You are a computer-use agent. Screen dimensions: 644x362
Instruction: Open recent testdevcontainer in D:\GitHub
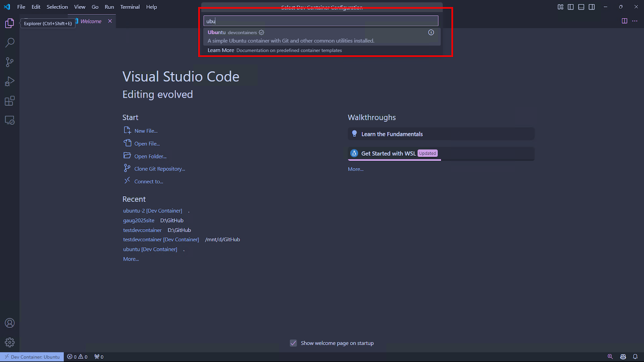142,230
